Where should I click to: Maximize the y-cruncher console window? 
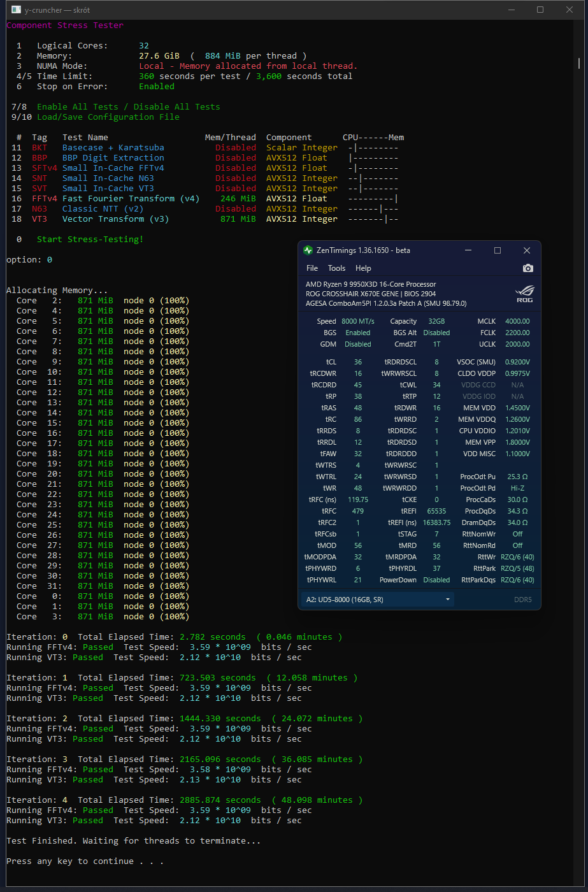point(540,10)
